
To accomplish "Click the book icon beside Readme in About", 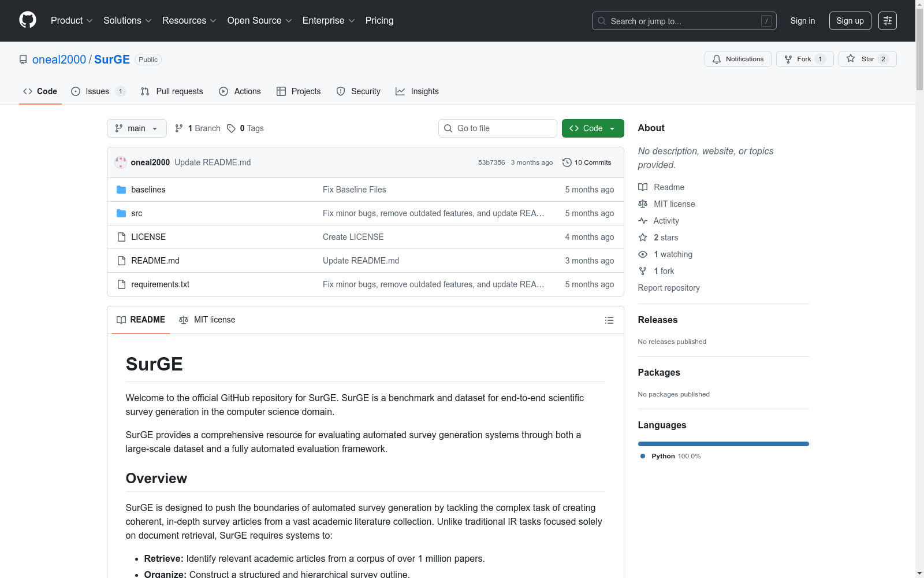I will pyautogui.click(x=643, y=187).
